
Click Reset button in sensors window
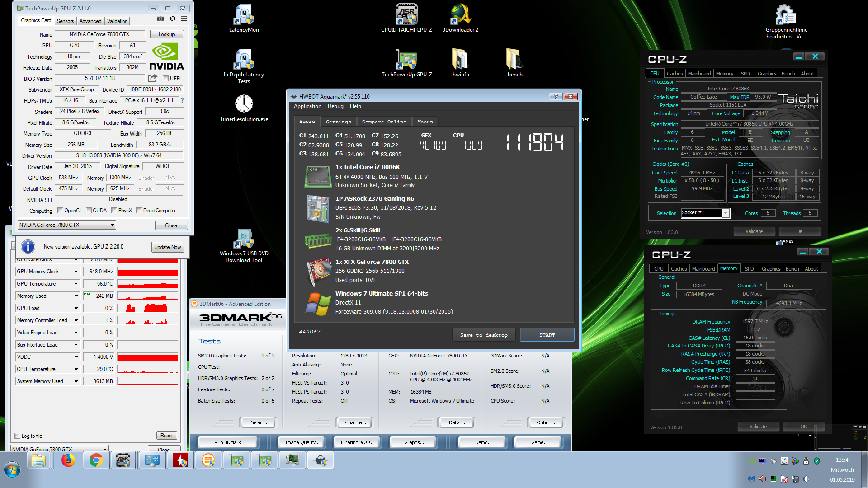(166, 436)
